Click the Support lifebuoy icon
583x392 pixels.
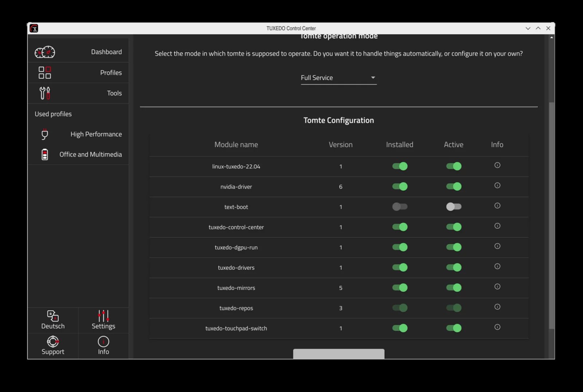[53, 341]
